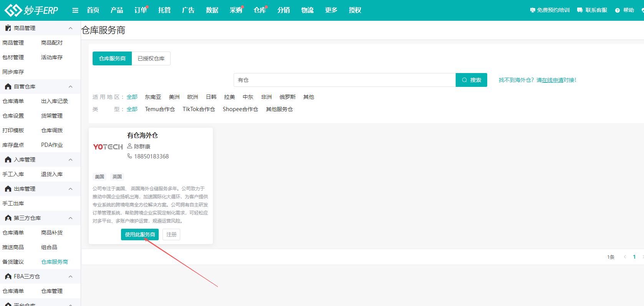Collapse the 商品管理 sidebar section
This screenshot has height=306, width=644.
(70, 28)
